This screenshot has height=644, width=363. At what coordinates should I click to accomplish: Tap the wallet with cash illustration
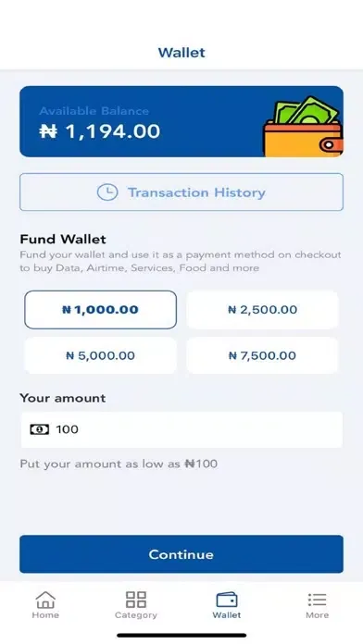[304, 126]
